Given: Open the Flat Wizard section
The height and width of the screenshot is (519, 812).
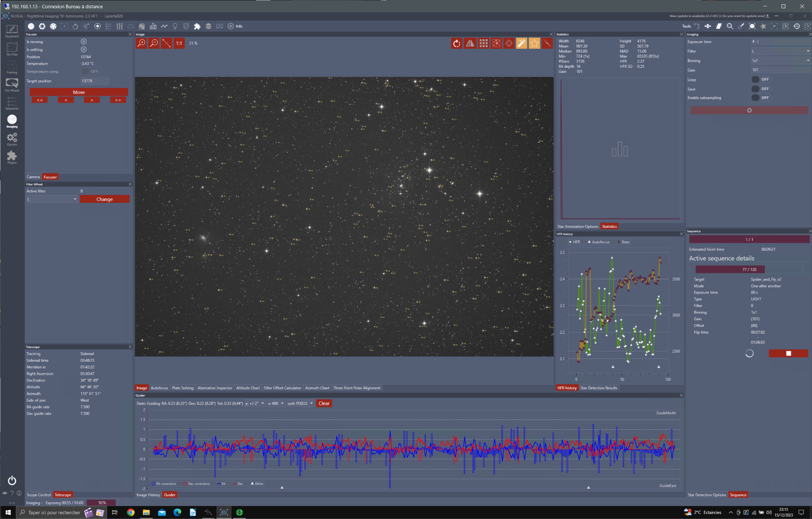Looking at the screenshot, I should [x=12, y=85].
